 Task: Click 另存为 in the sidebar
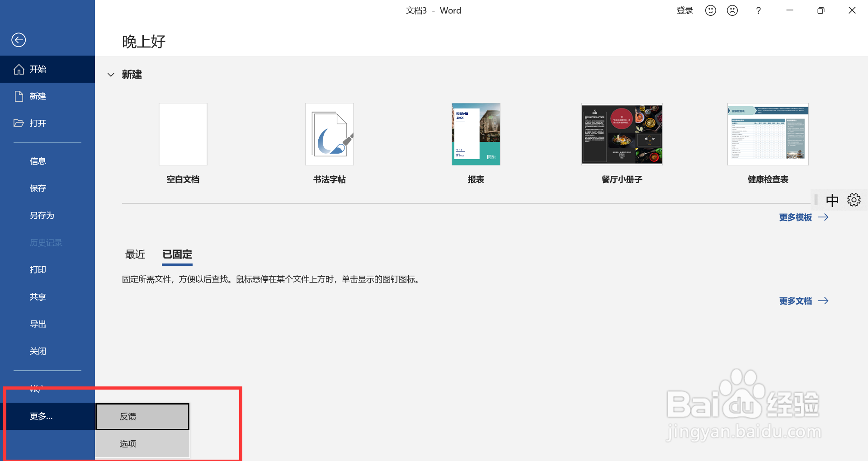click(x=47, y=216)
